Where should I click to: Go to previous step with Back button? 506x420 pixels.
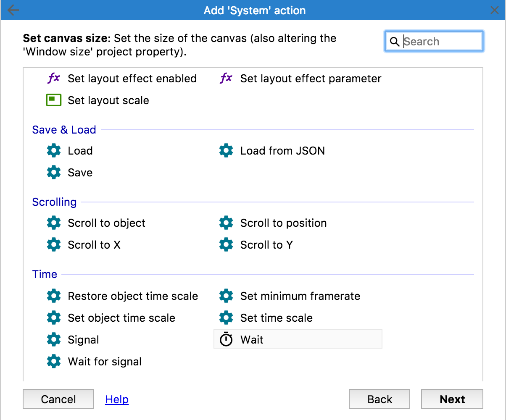click(x=379, y=399)
